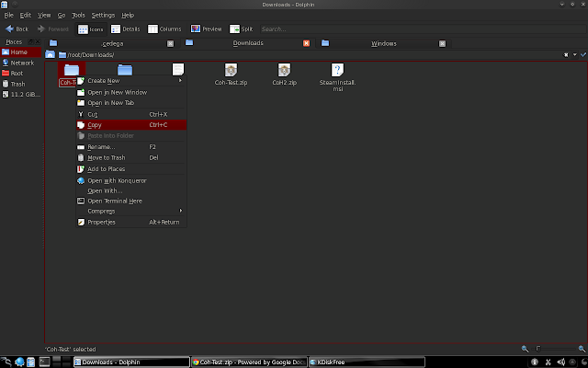The width and height of the screenshot is (588, 368).
Task: Close the Windows tab
Action: point(442,43)
